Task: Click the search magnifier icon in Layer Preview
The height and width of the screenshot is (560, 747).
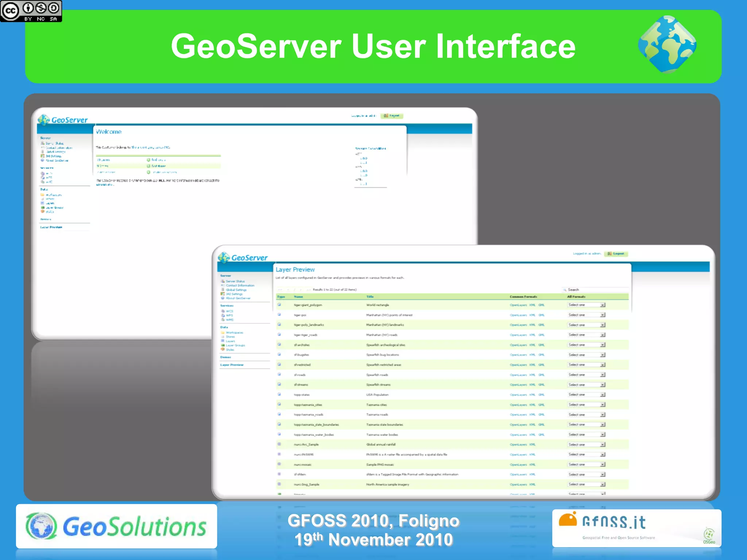Action: 565,289
